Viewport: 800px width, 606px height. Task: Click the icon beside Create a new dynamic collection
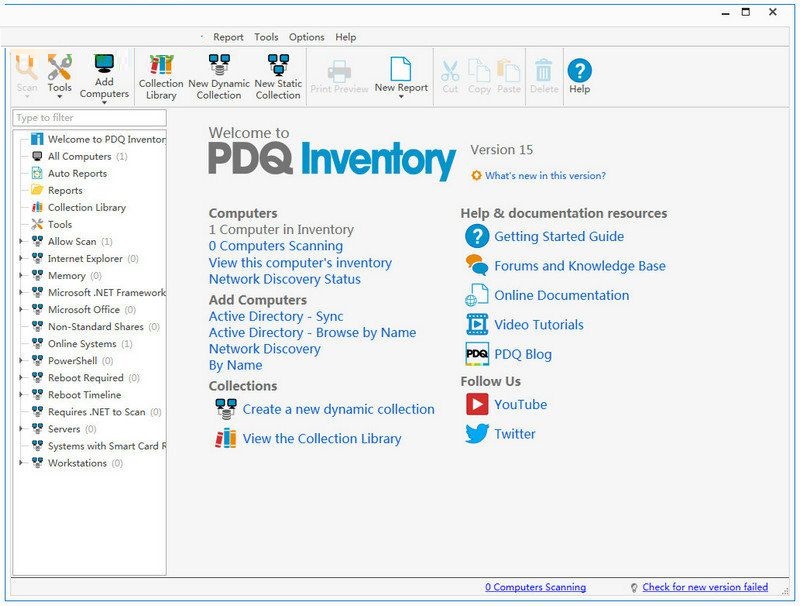226,409
